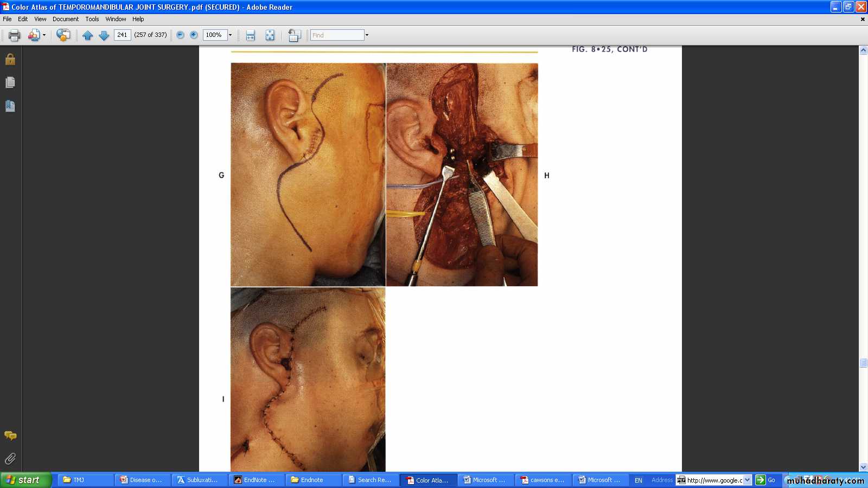868x488 pixels.
Task: Click the page number field showing 241
Action: (122, 35)
